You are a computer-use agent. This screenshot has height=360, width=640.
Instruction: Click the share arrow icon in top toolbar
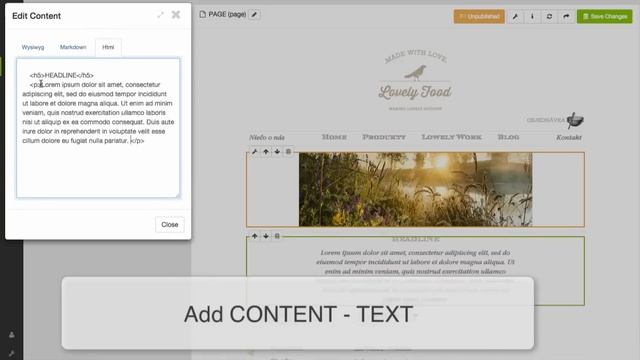(x=566, y=16)
